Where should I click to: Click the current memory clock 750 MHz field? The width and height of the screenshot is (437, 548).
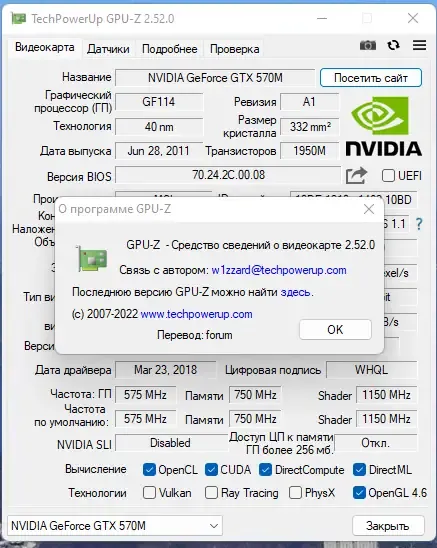pyautogui.click(x=255, y=395)
